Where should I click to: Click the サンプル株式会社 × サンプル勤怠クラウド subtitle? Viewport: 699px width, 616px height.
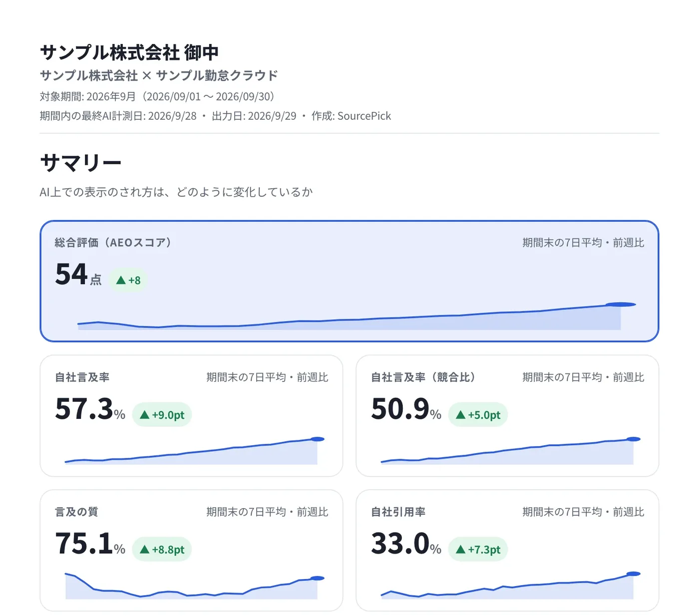(159, 75)
